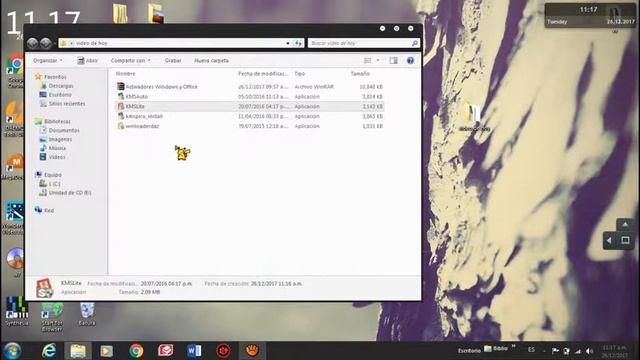Toggle the preview pane

pos(393,60)
